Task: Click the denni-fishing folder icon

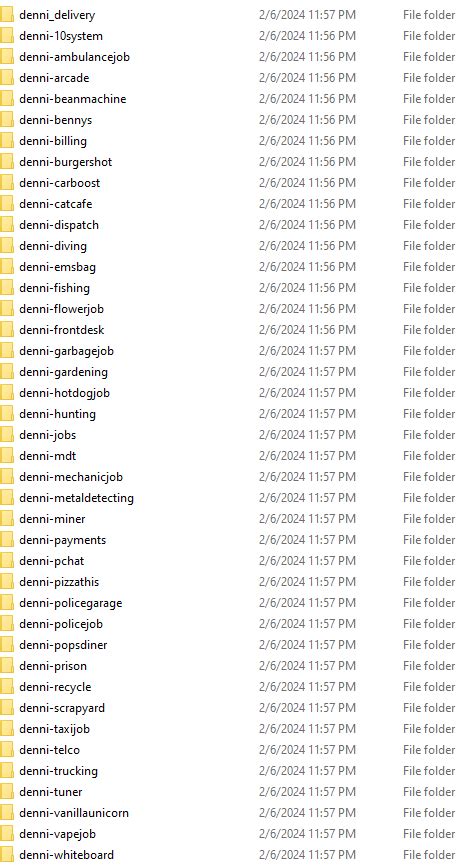Action: [7, 288]
